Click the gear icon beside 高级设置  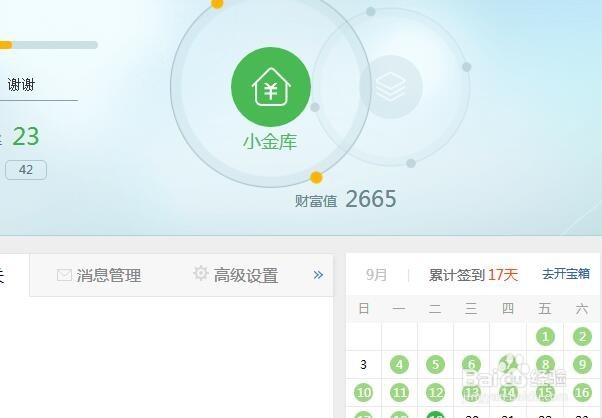coord(200,273)
